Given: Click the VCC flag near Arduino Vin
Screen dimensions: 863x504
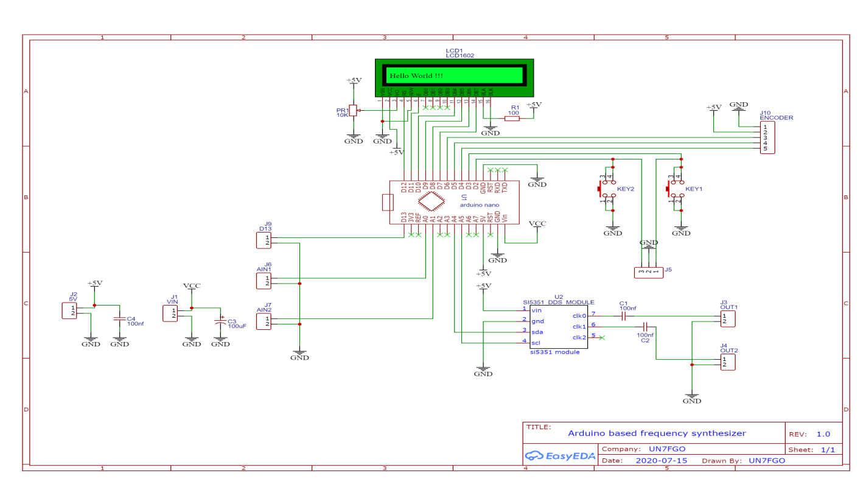Looking at the screenshot, I should (537, 225).
